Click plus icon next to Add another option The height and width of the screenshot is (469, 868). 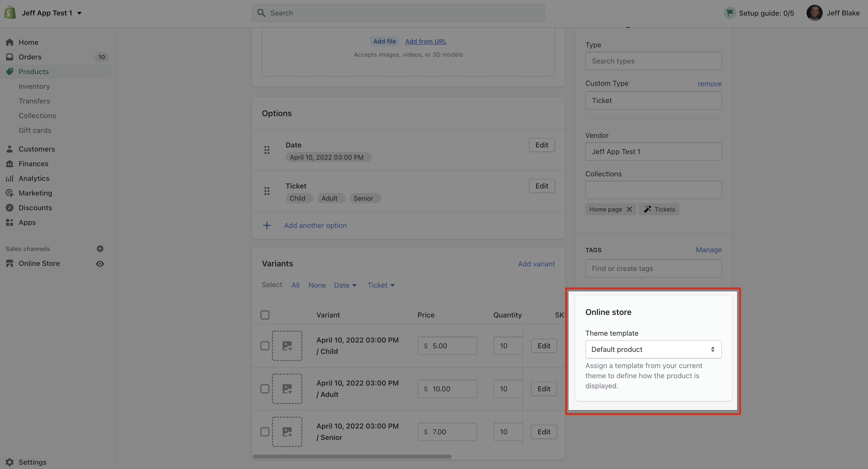point(267,225)
